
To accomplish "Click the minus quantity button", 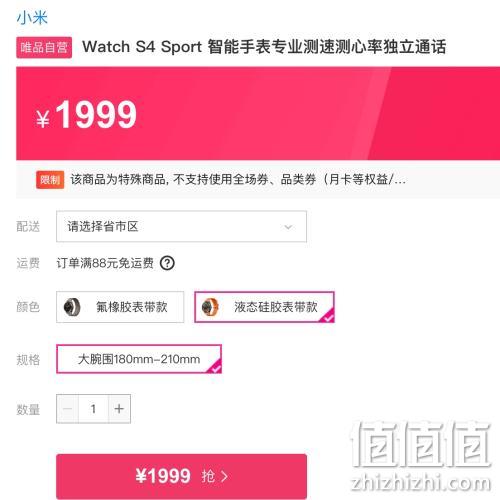I will click(x=68, y=409).
